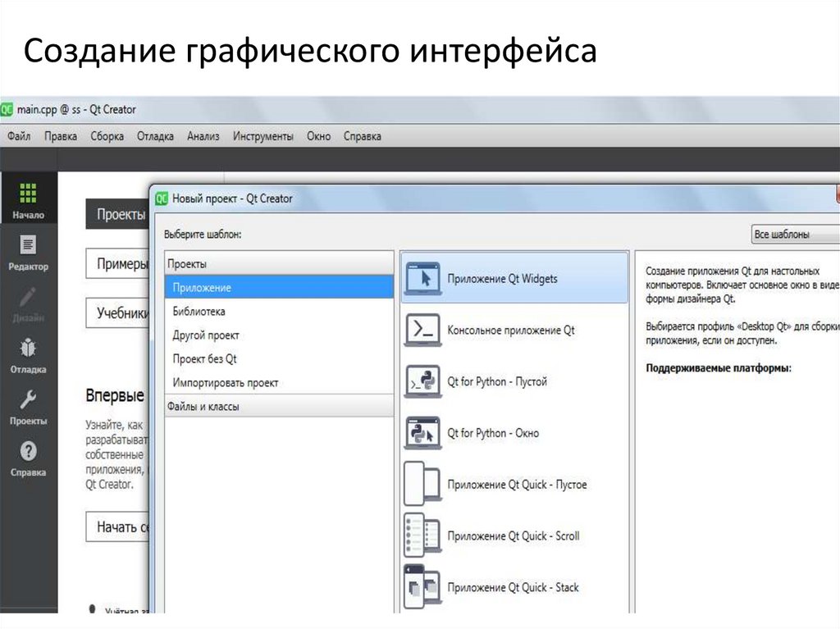Click Впервые heading on Welcome page
The height and width of the screenshot is (629, 840).
point(115,395)
